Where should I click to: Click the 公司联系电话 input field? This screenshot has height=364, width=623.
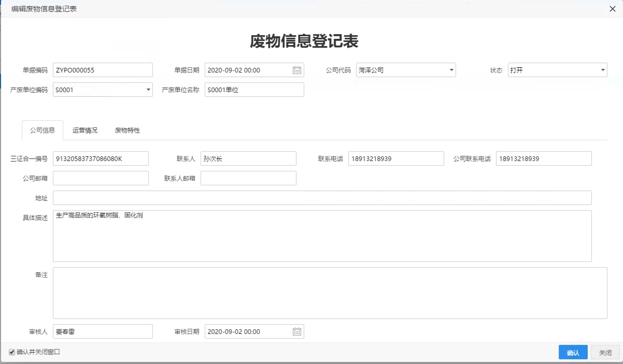pos(544,158)
